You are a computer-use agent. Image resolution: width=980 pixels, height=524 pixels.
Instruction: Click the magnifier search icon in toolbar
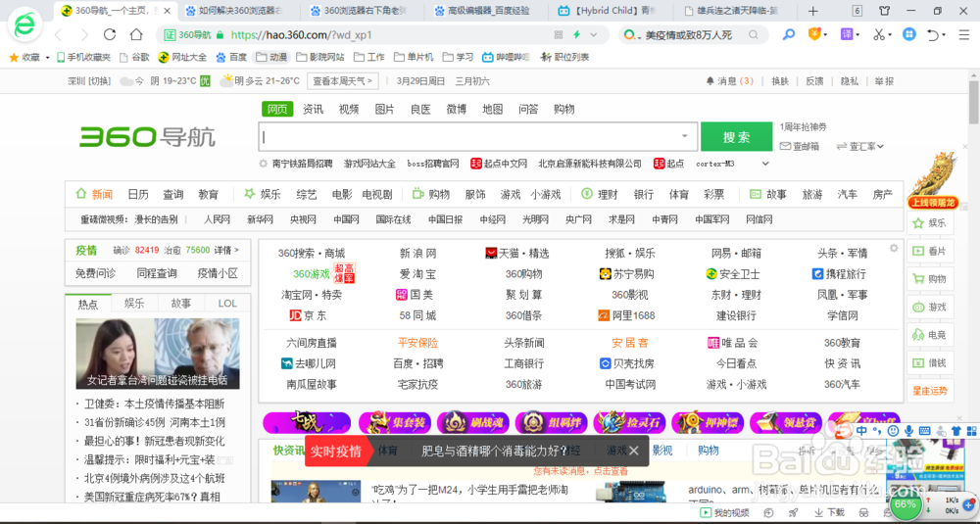789,34
